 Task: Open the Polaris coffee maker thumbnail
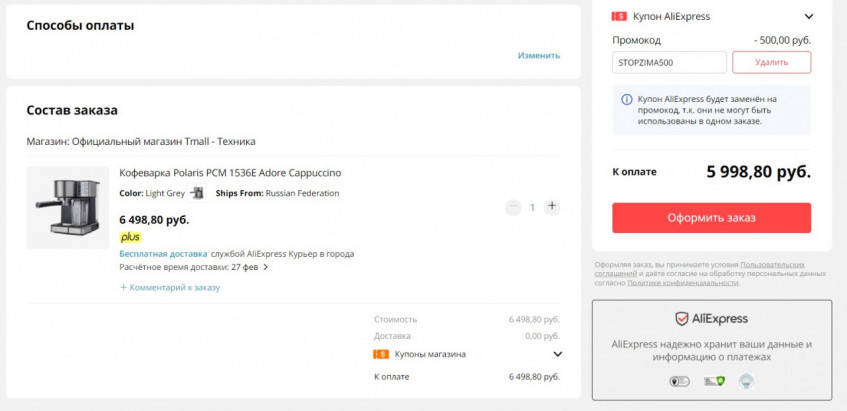[x=68, y=207]
